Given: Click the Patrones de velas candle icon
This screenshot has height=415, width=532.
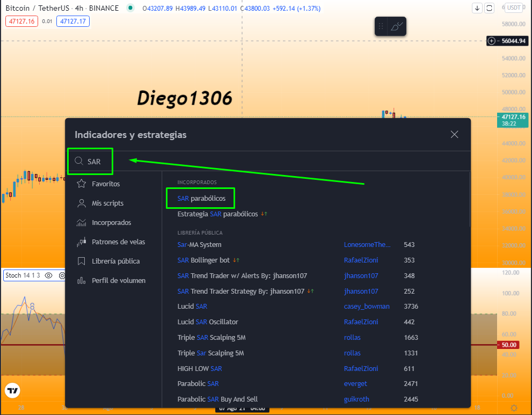Looking at the screenshot, I should point(82,242).
